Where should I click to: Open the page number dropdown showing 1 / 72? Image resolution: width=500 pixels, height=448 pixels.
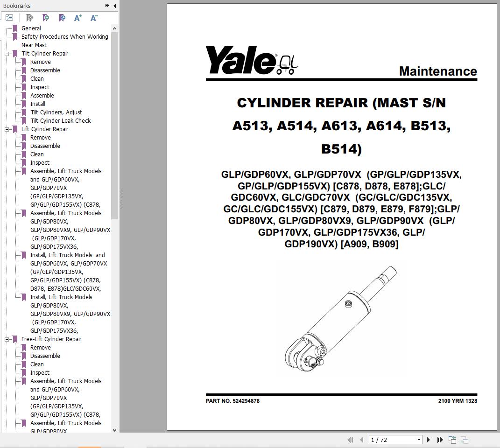(419, 440)
